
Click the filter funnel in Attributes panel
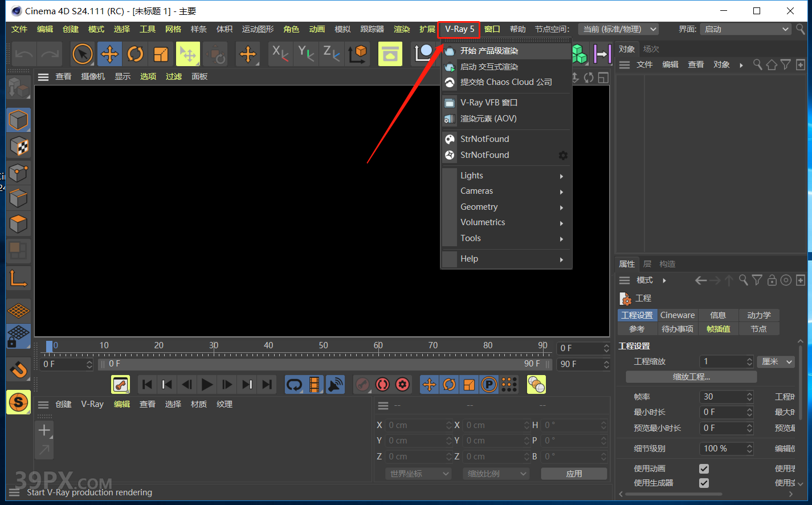757,280
